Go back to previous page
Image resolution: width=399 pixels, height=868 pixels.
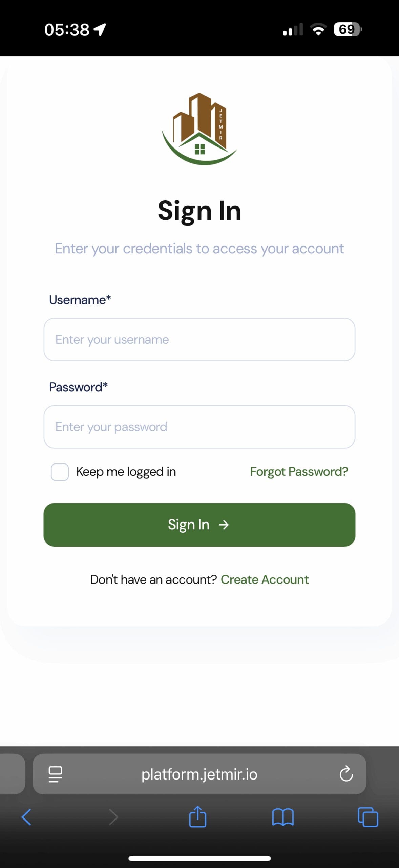coord(26,817)
